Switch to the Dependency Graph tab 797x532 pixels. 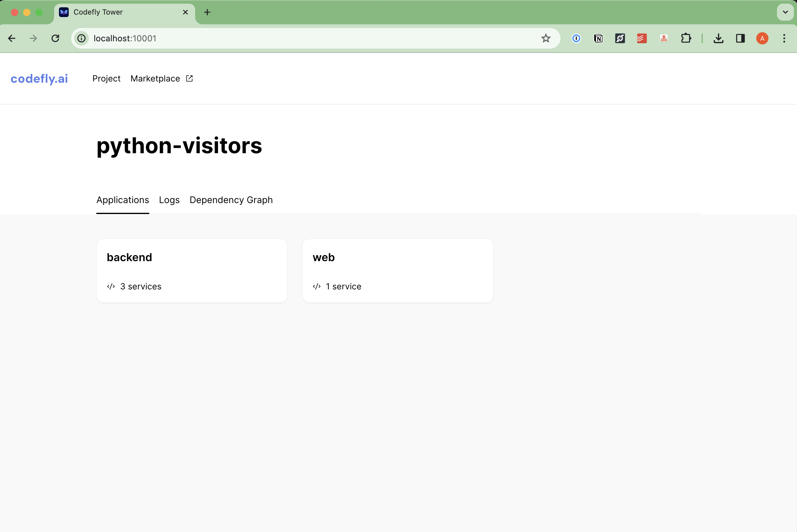tap(231, 200)
